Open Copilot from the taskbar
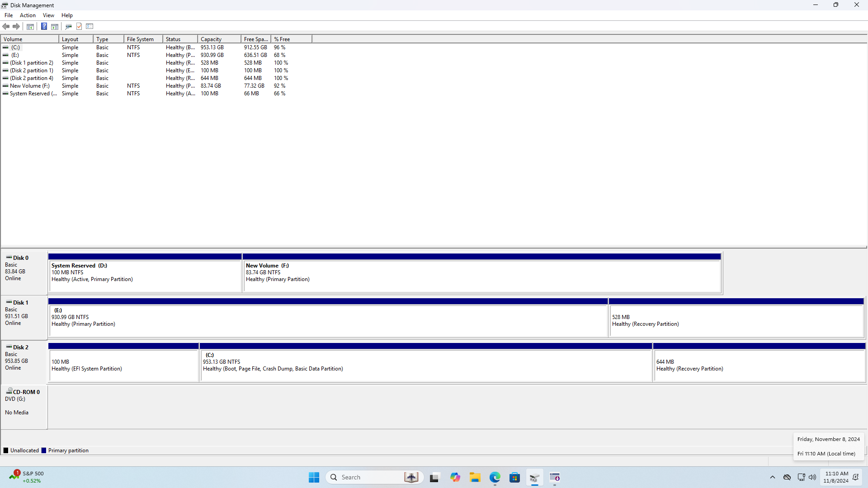The height and width of the screenshot is (488, 868). [455, 477]
